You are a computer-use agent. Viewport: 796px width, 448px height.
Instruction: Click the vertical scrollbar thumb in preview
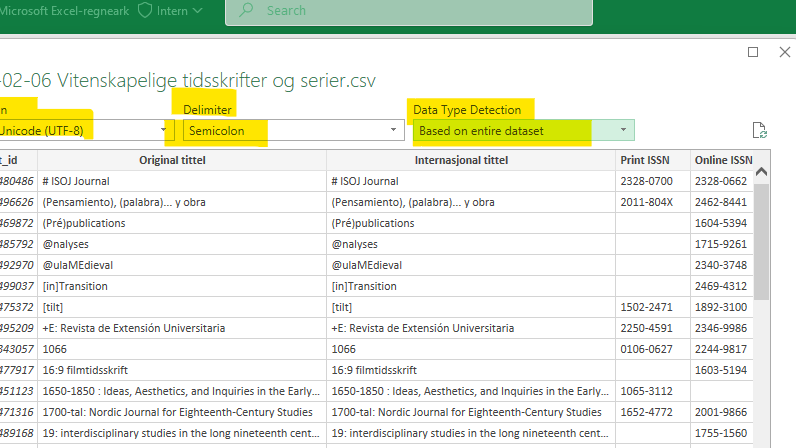click(761, 242)
